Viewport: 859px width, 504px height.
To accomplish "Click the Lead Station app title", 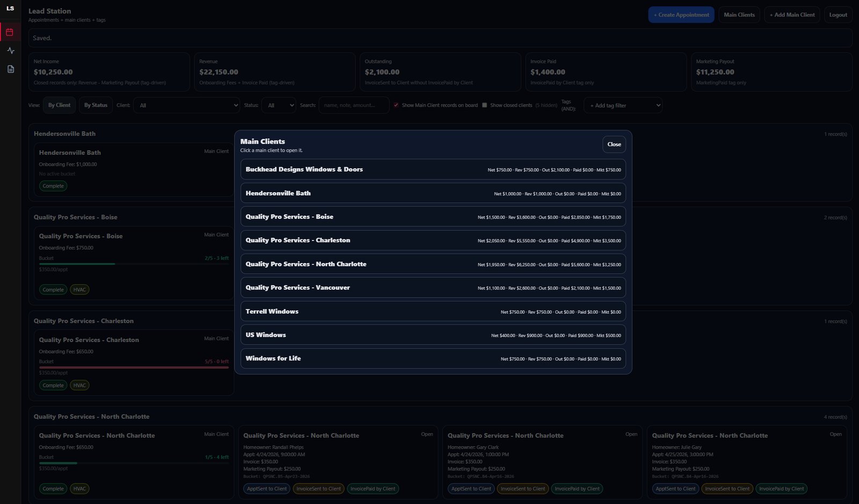I will (x=49, y=11).
